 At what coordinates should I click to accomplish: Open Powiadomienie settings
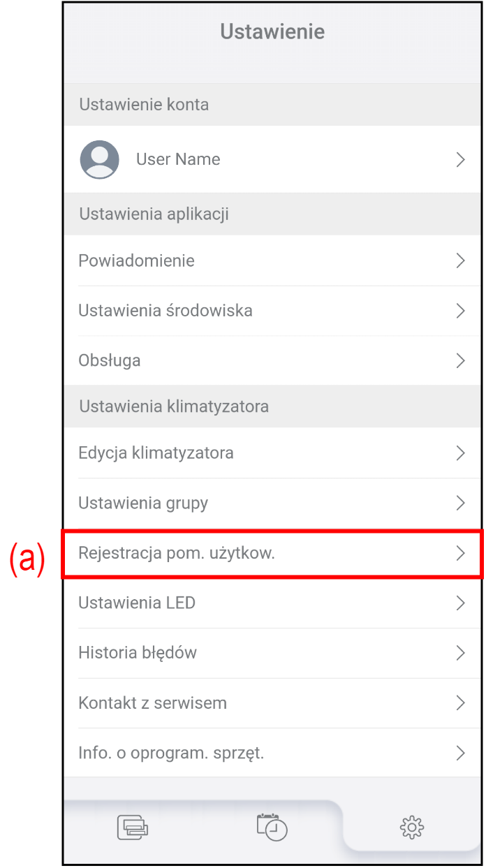pyautogui.click(x=137, y=260)
